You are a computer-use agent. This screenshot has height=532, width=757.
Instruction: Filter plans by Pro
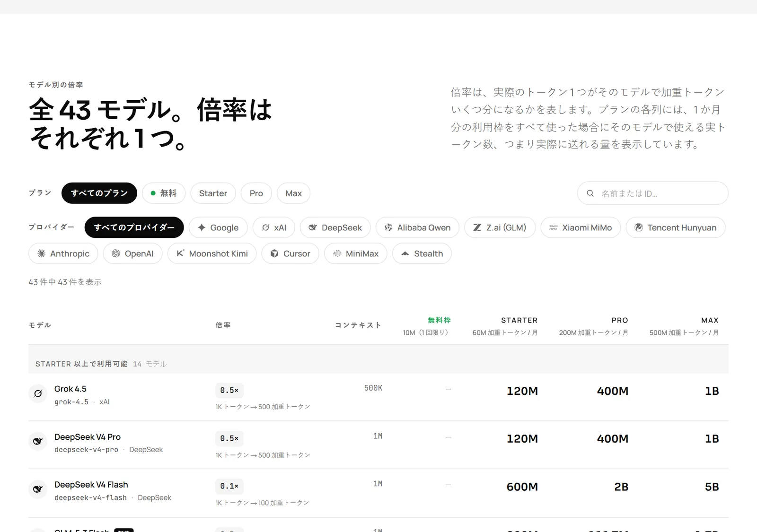[x=256, y=193]
